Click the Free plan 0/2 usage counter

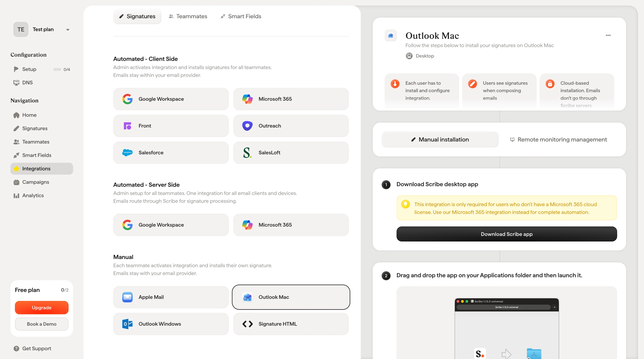click(x=65, y=290)
